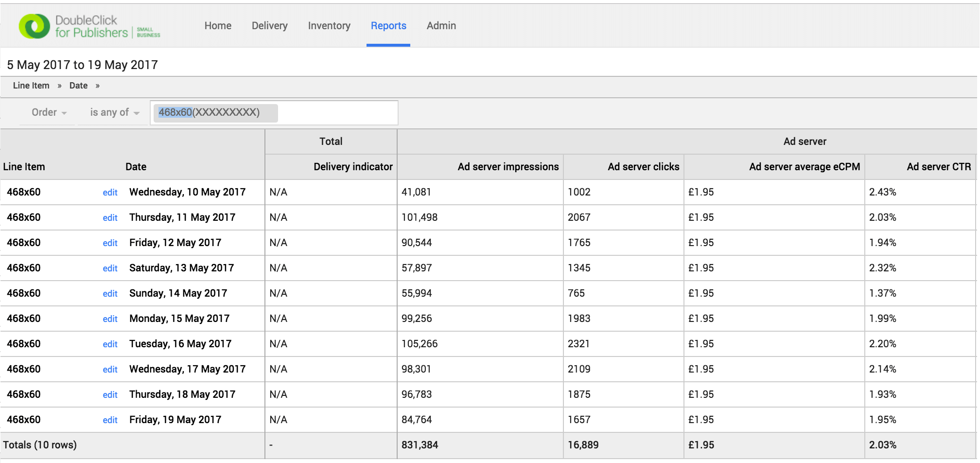
Task: Edit the Saturday, 13 May 2017 line item
Action: click(x=110, y=268)
